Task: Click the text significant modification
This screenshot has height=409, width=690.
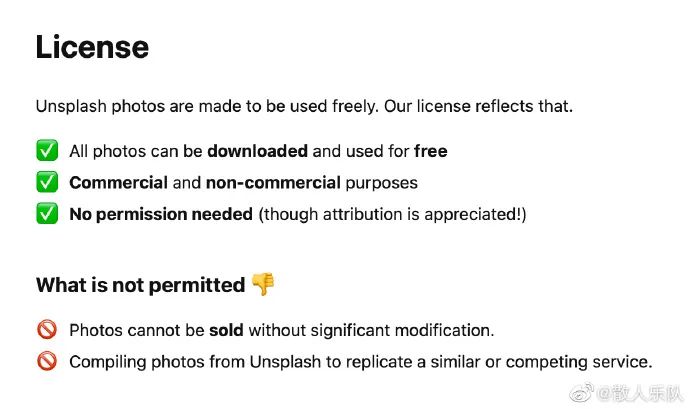Action: (x=402, y=330)
